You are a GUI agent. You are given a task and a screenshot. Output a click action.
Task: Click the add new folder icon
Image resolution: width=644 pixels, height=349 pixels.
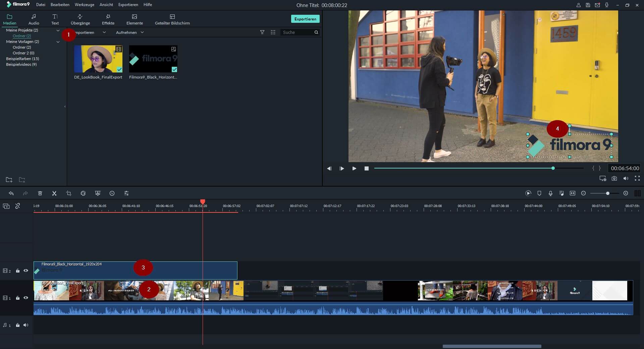coord(9,180)
